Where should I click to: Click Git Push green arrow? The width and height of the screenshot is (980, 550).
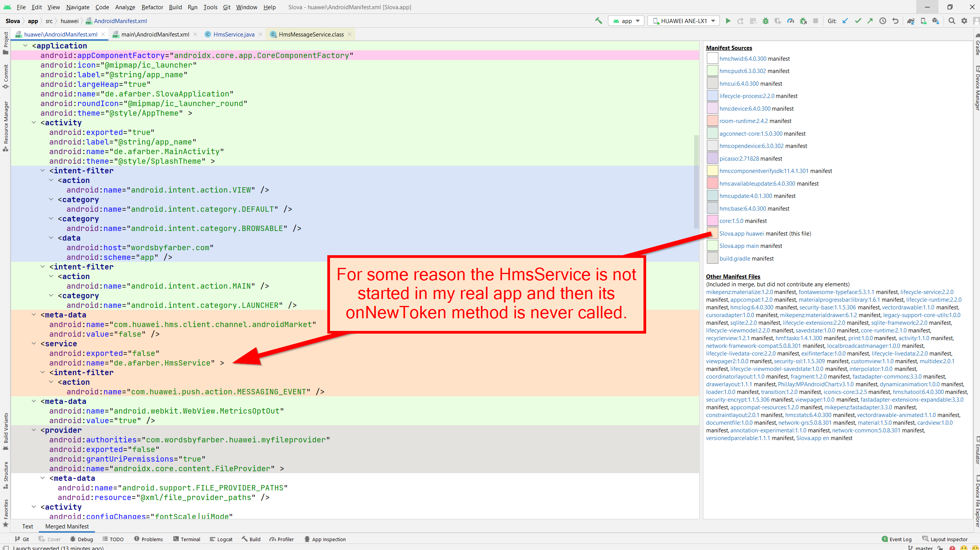point(870,21)
